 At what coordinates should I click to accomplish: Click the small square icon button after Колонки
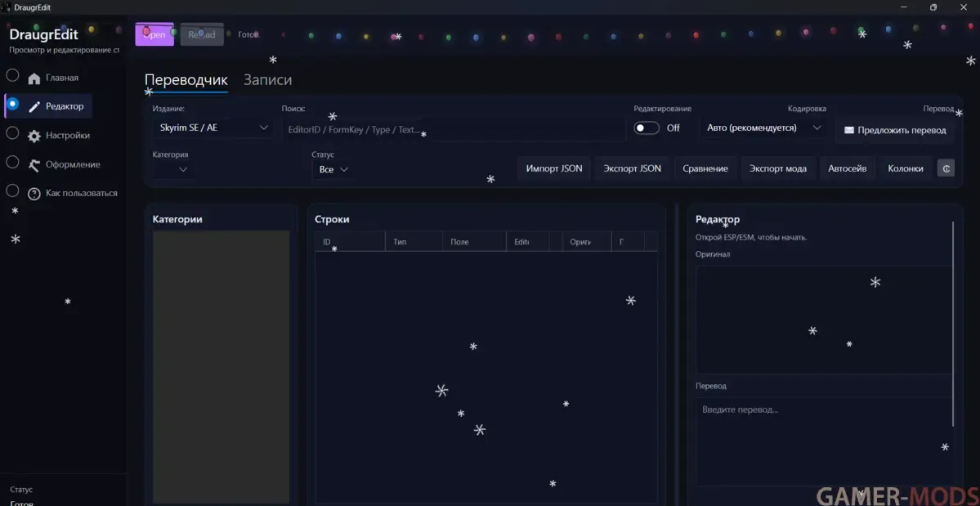coord(945,168)
